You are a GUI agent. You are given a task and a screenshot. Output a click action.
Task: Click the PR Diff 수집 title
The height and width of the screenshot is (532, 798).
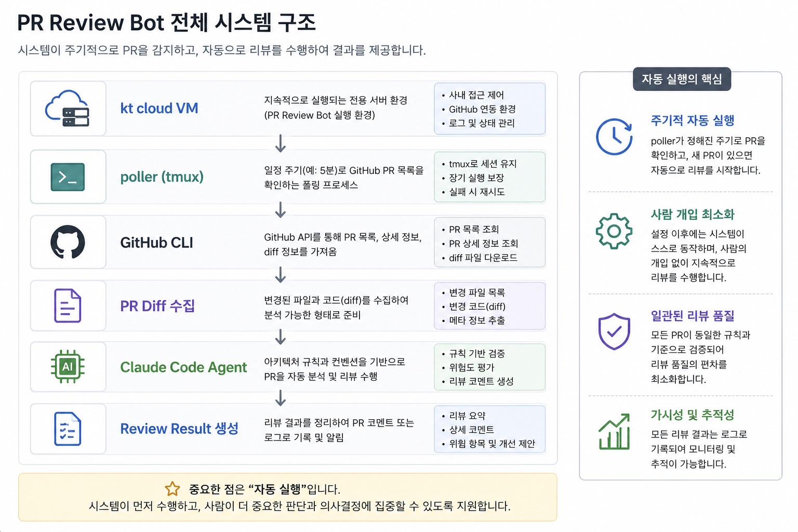click(x=157, y=305)
